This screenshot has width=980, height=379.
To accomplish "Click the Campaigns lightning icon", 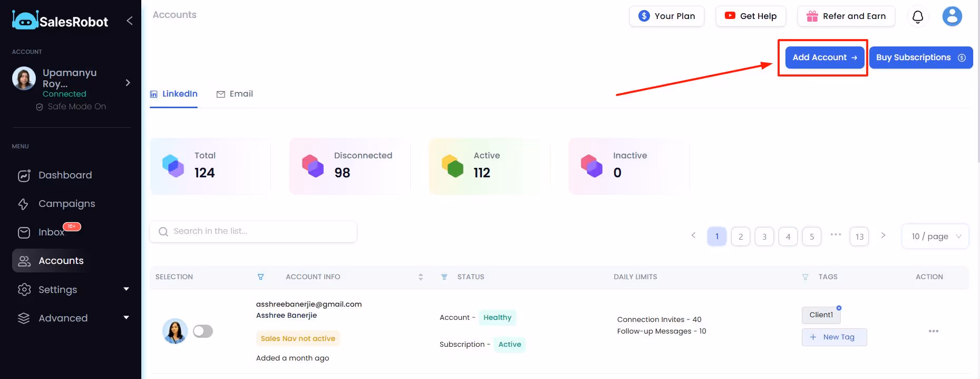I will pyautogui.click(x=23, y=204).
